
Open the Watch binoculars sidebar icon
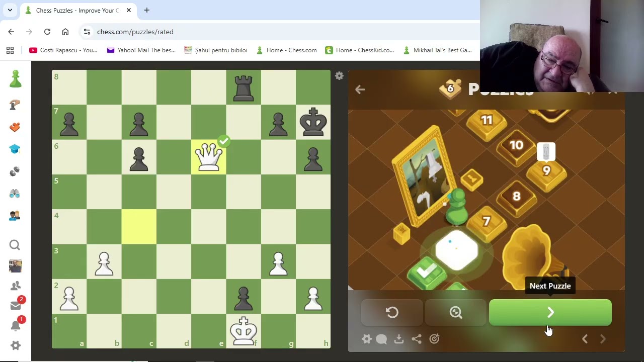[x=15, y=193]
